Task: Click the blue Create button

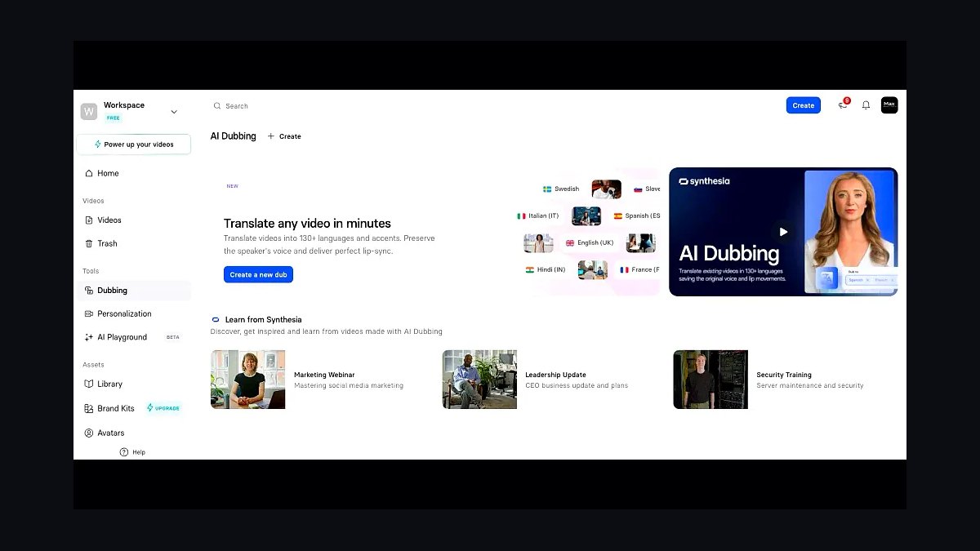Action: pos(804,105)
